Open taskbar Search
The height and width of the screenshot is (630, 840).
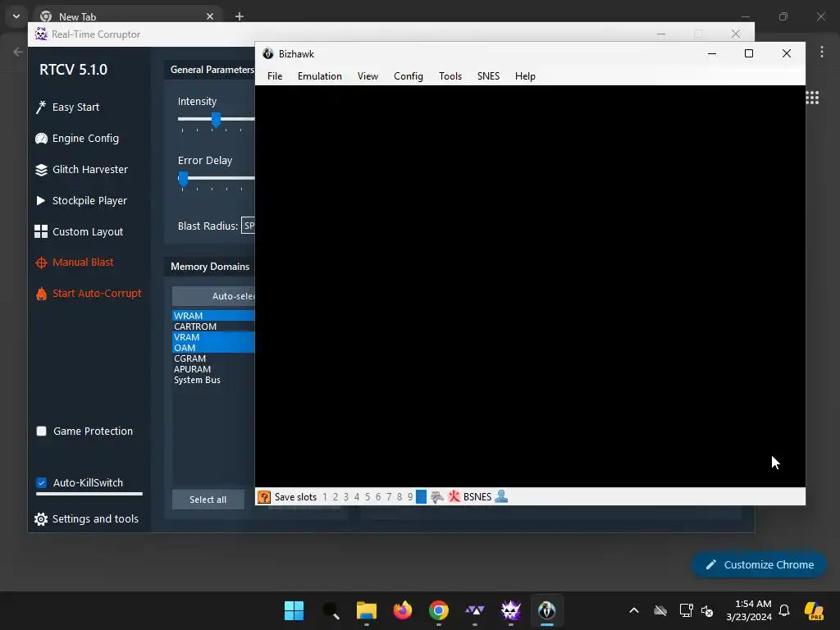tap(331, 610)
